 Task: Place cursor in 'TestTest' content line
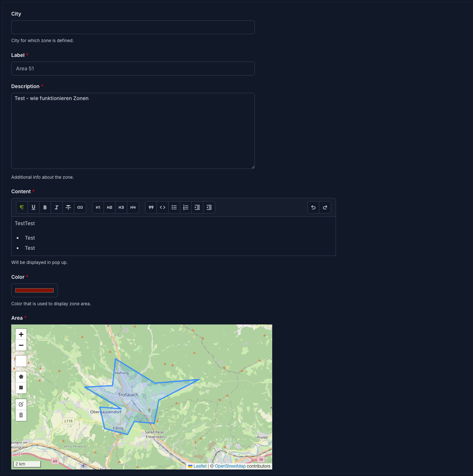25,223
